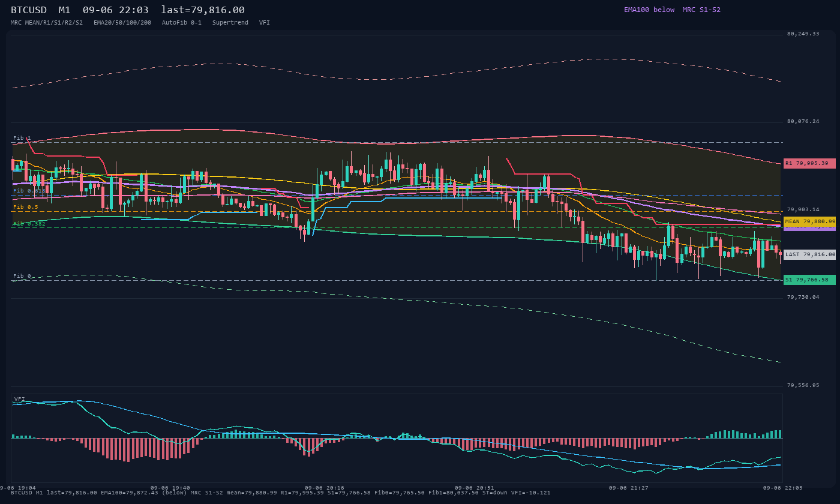Click the BTCUSD symbol in the chart header
The image size is (840, 504).
click(29, 10)
